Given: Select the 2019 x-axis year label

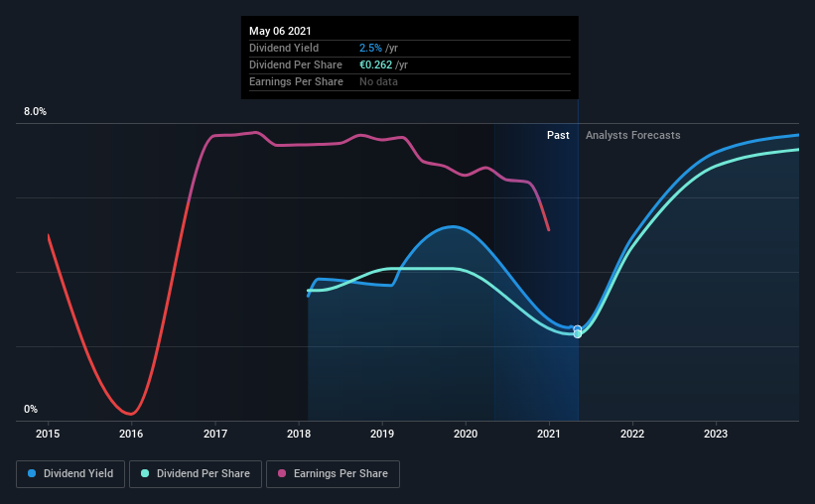Looking at the screenshot, I should 382,434.
